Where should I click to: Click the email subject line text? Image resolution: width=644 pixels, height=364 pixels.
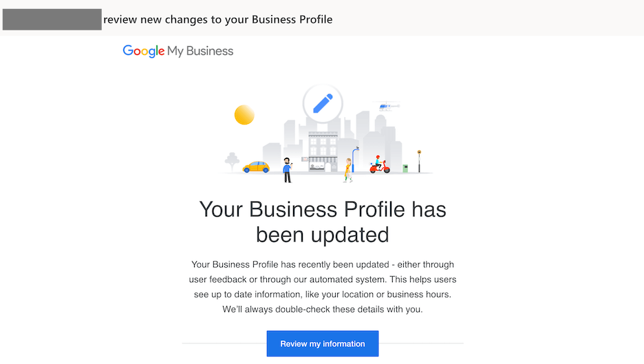point(217,19)
